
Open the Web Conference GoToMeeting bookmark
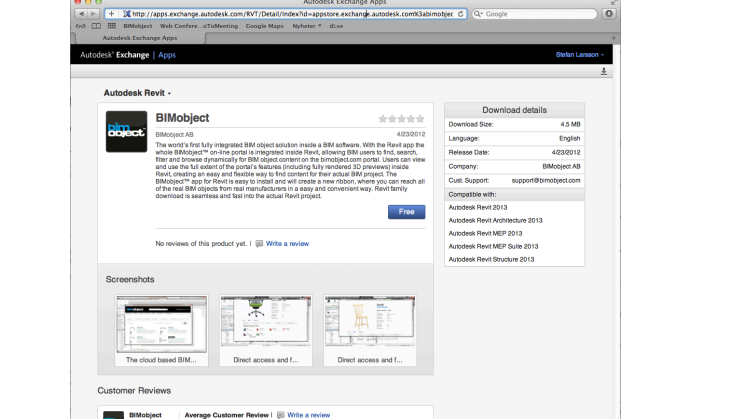tap(199, 26)
